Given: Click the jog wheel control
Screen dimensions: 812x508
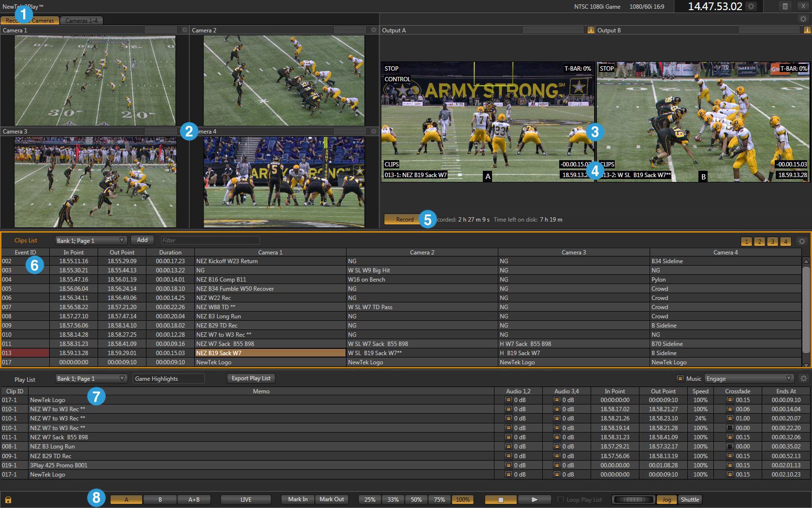Looking at the screenshot, I should (633, 500).
